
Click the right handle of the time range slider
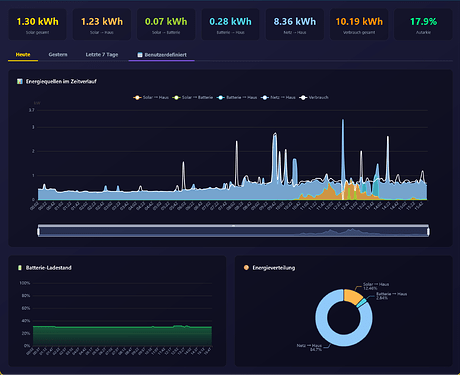[428, 231]
